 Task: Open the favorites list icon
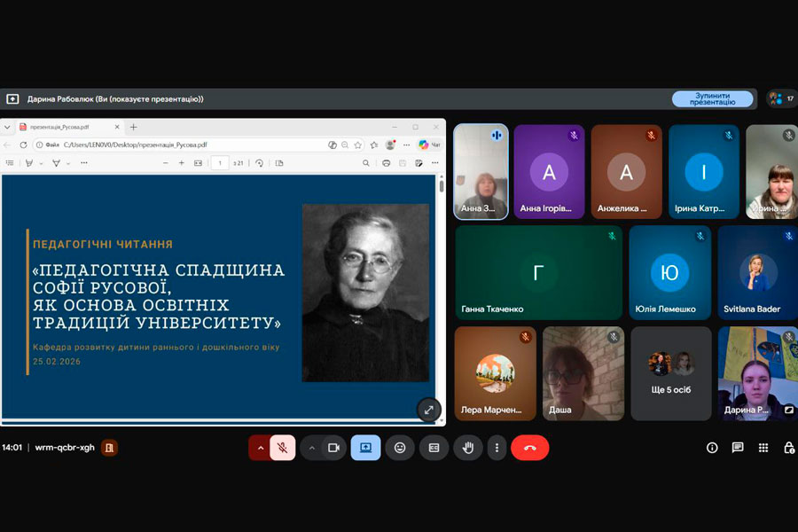point(374,145)
